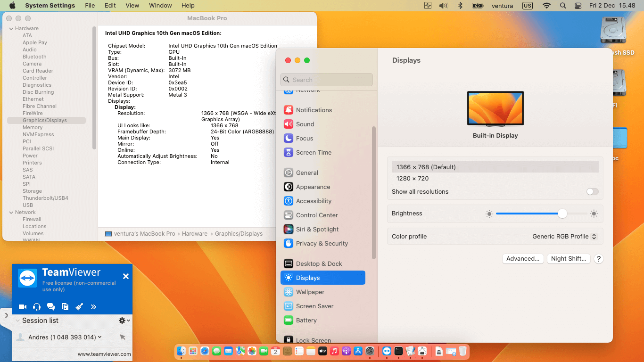Launch TeamViewer from the Dock
644x362 pixels.
click(x=387, y=351)
